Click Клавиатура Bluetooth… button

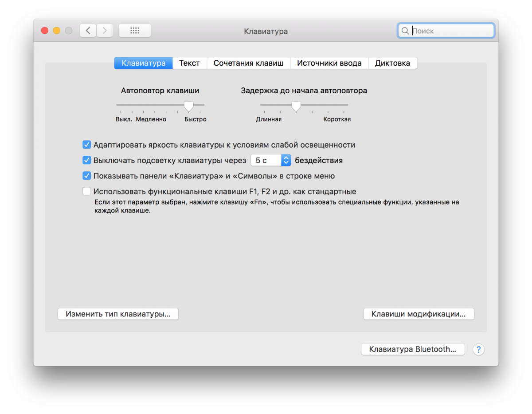[413, 349]
